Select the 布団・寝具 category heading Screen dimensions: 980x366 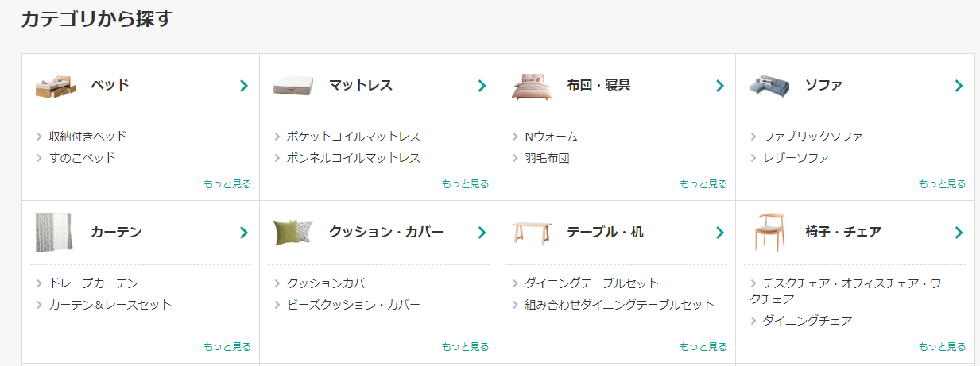pos(598,85)
